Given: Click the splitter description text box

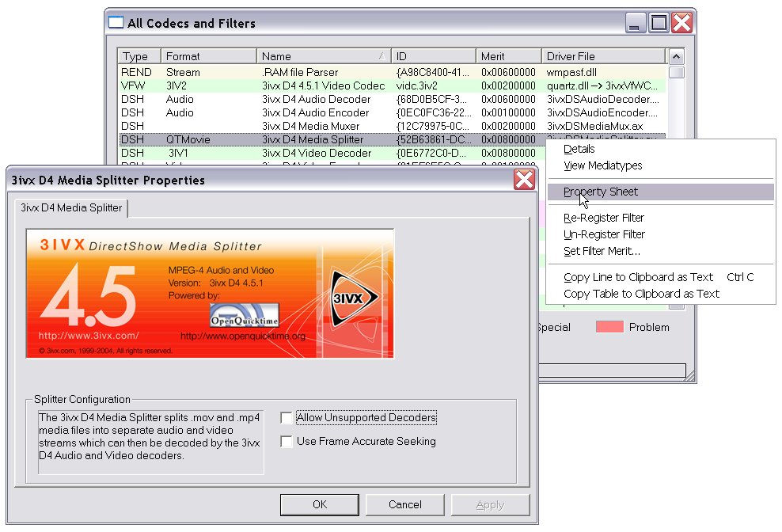Looking at the screenshot, I should 150,443.
